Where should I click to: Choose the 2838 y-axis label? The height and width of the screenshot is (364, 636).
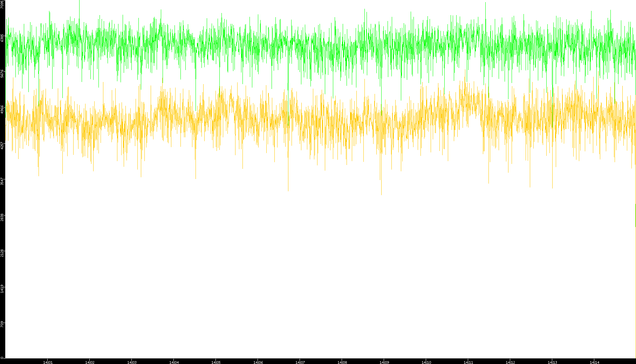2,217
